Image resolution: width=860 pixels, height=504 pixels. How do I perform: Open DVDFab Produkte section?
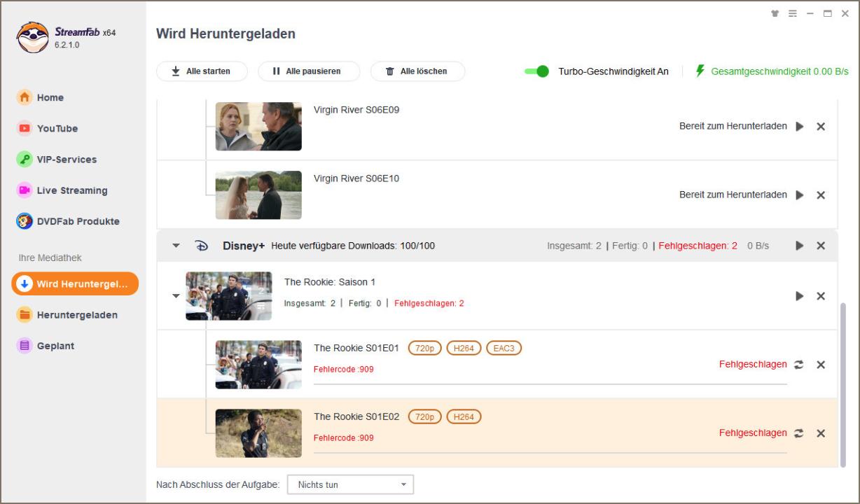coord(69,221)
